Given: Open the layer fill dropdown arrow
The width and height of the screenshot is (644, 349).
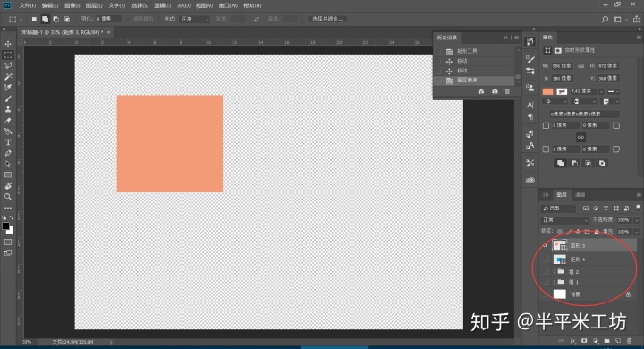Looking at the screenshot, I should [637, 232].
